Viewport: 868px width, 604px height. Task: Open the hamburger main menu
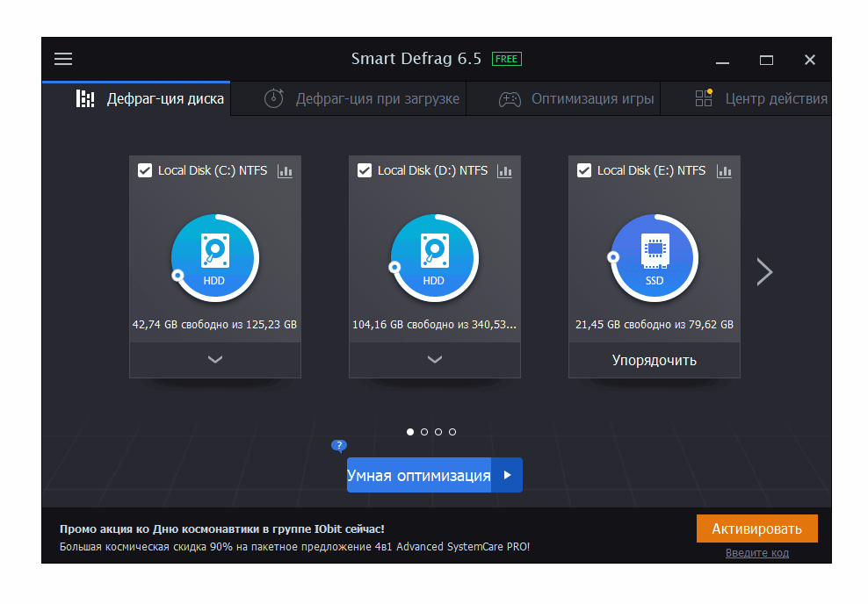[x=63, y=60]
